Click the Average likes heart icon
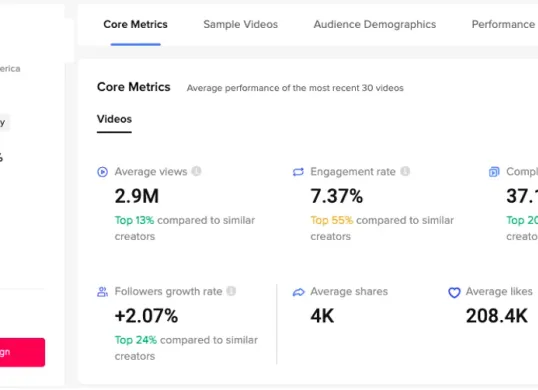538x390 pixels. pyautogui.click(x=454, y=292)
